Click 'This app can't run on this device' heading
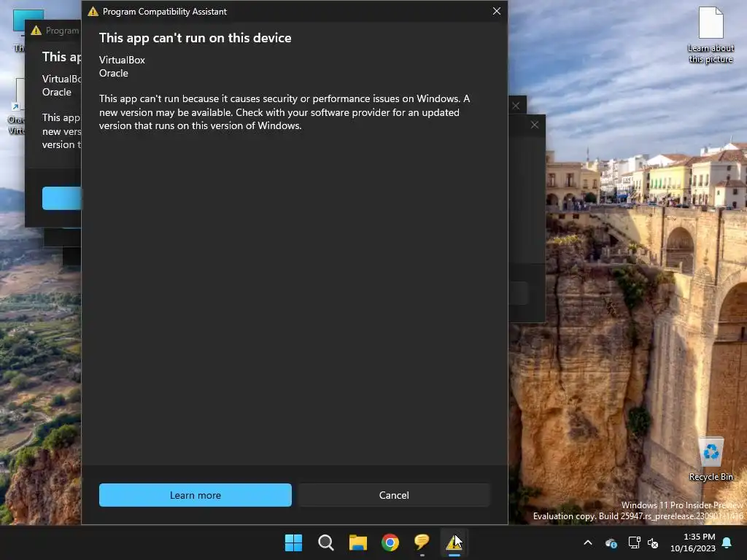The height and width of the screenshot is (560, 747). (195, 38)
